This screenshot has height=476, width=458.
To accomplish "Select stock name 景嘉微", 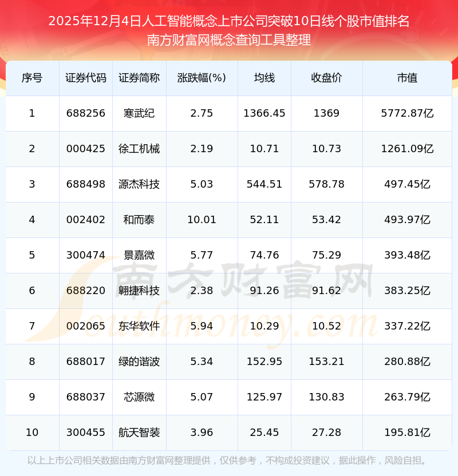I will (x=139, y=255).
